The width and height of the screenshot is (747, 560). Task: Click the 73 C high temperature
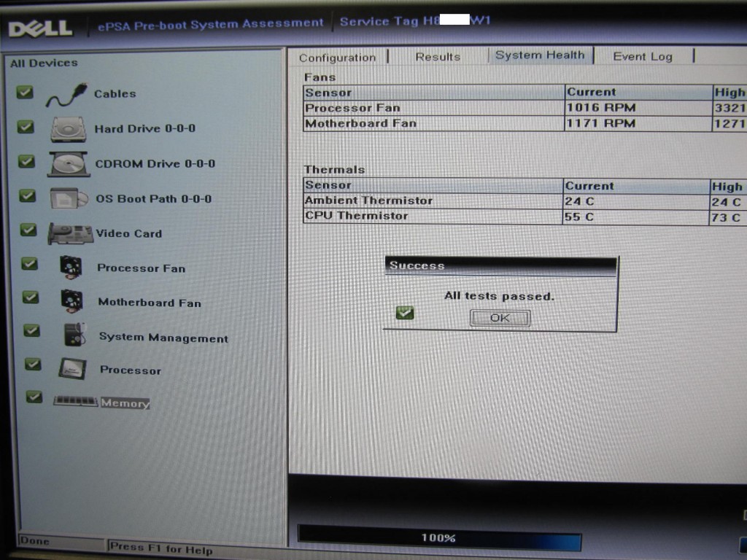[726, 217]
